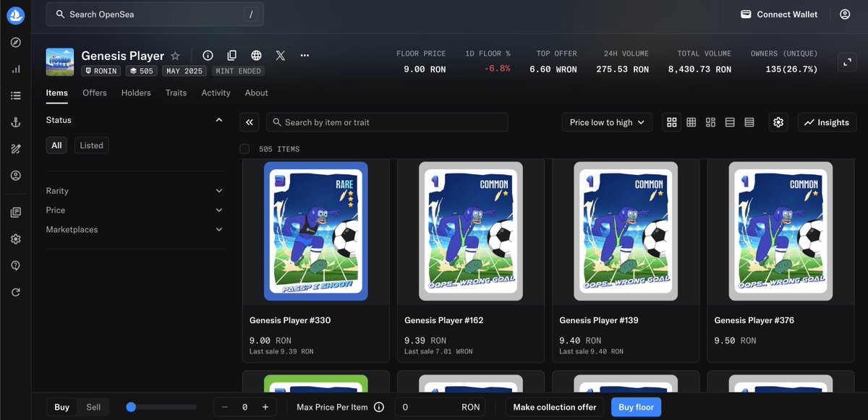The width and height of the screenshot is (868, 420).
Task: Show collection info with the info icon
Action: pos(208,56)
